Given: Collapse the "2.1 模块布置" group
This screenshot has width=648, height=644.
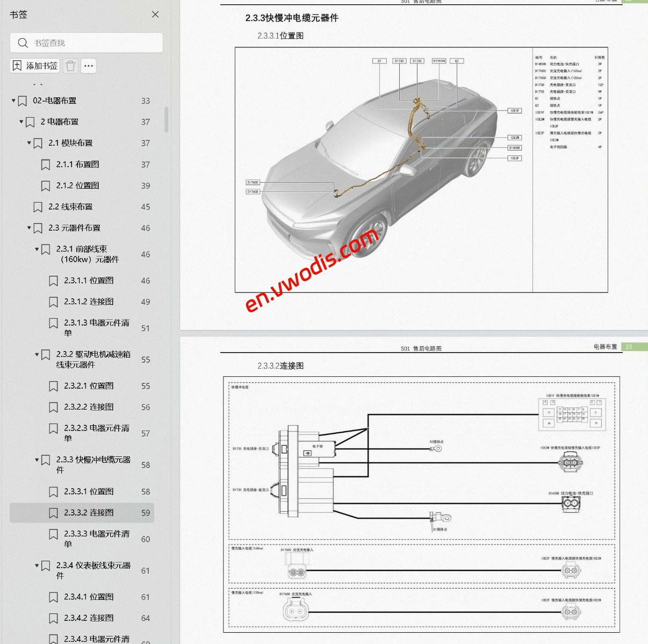Looking at the screenshot, I should [x=28, y=143].
